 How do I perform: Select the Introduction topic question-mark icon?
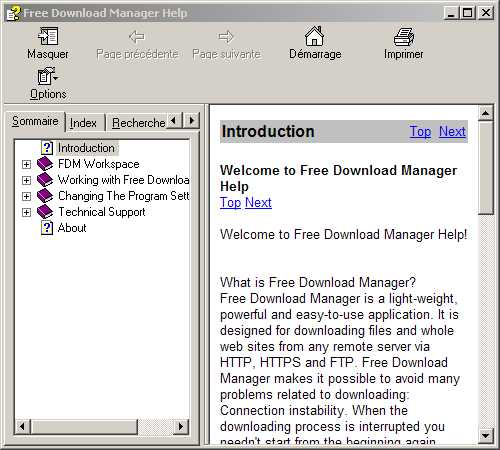(x=47, y=148)
